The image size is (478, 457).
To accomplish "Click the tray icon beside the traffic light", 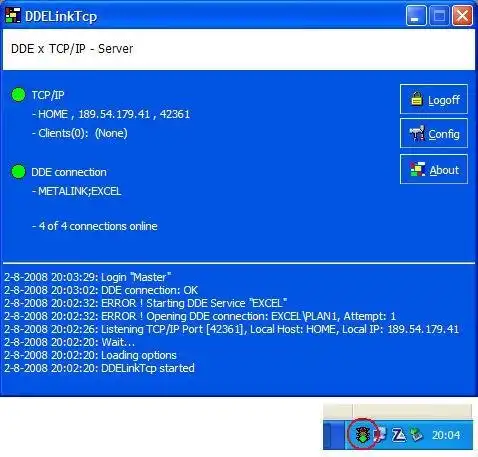I will 381,434.
